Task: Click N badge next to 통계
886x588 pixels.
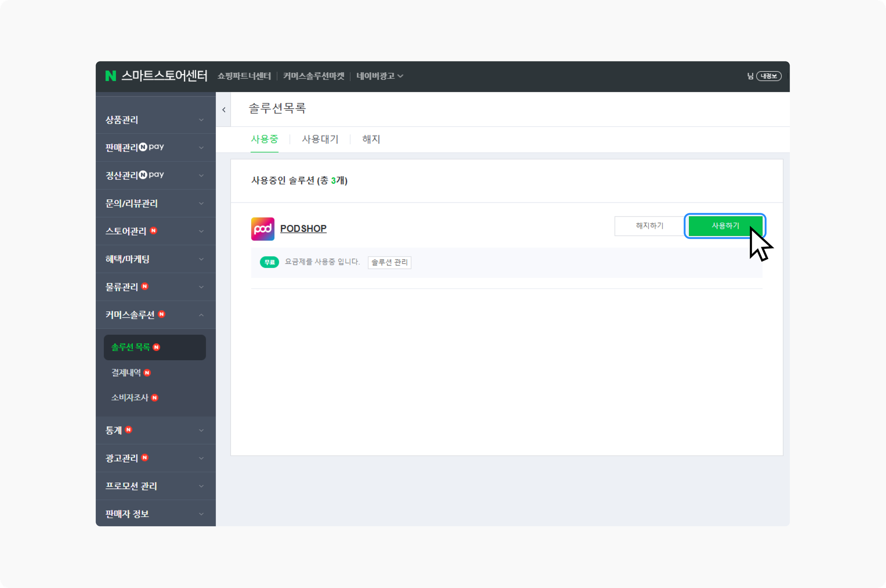Action: tap(128, 430)
